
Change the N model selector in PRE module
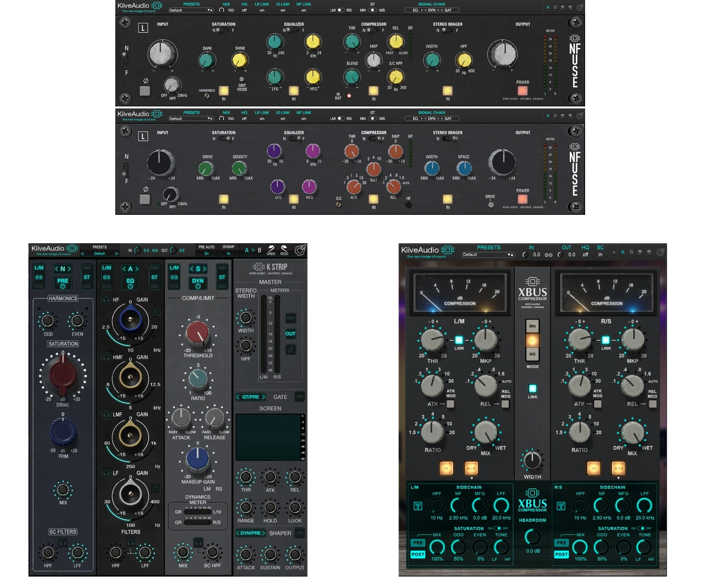click(x=62, y=269)
